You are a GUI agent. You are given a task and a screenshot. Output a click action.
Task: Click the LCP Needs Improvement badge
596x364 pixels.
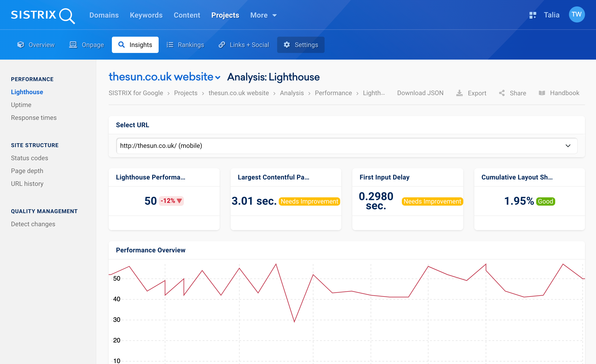click(309, 201)
